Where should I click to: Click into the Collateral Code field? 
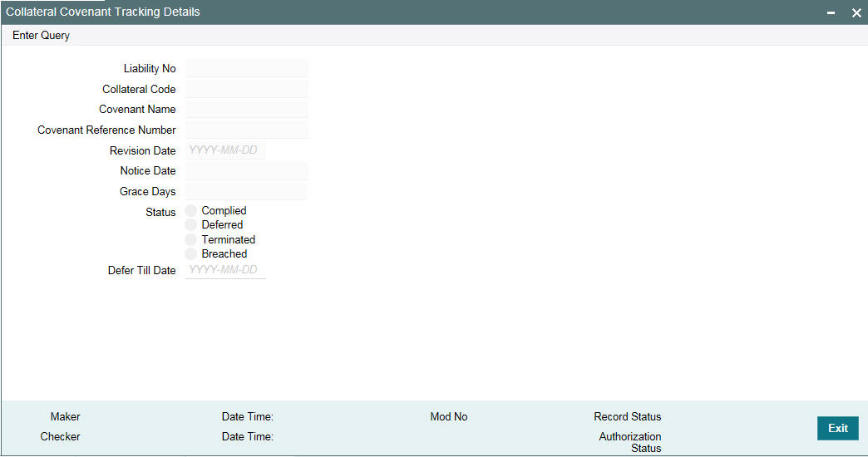[x=246, y=89]
